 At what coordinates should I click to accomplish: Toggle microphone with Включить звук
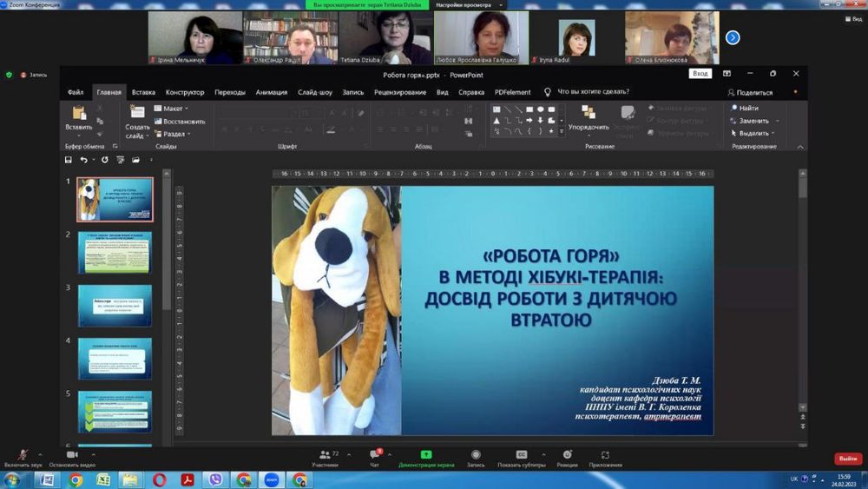[x=23, y=454]
